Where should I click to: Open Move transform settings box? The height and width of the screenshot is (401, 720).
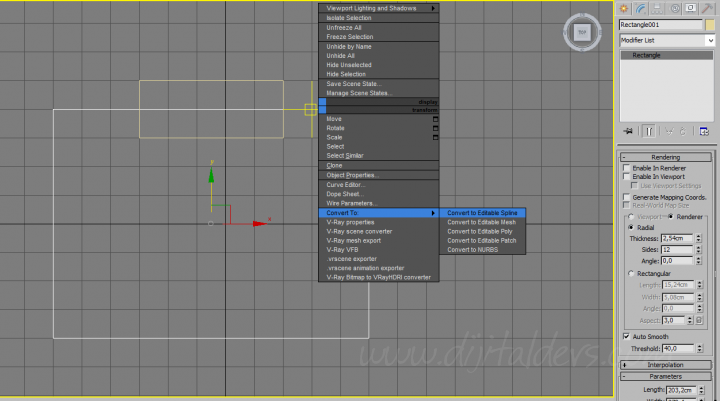(435, 119)
